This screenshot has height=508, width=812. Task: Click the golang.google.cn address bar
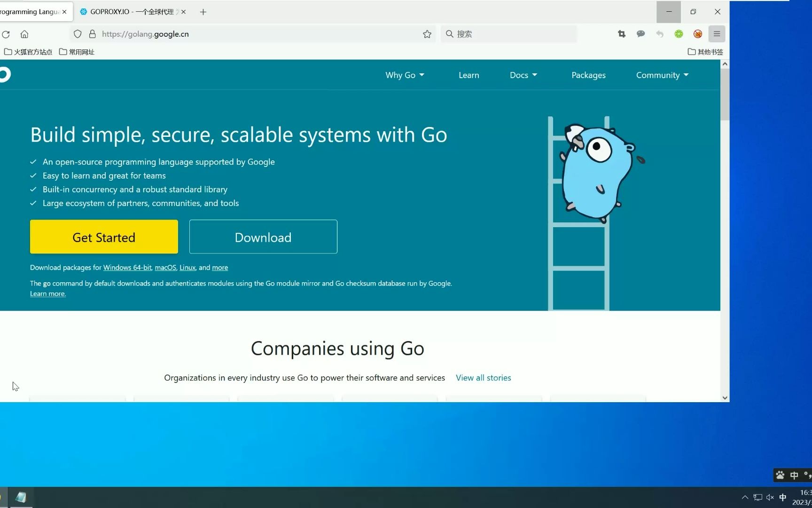click(254, 34)
